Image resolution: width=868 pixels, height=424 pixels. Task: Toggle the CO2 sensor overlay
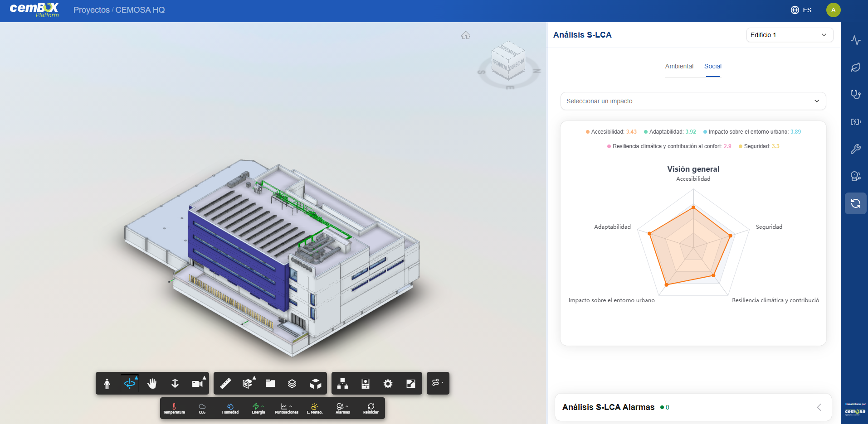[202, 408]
